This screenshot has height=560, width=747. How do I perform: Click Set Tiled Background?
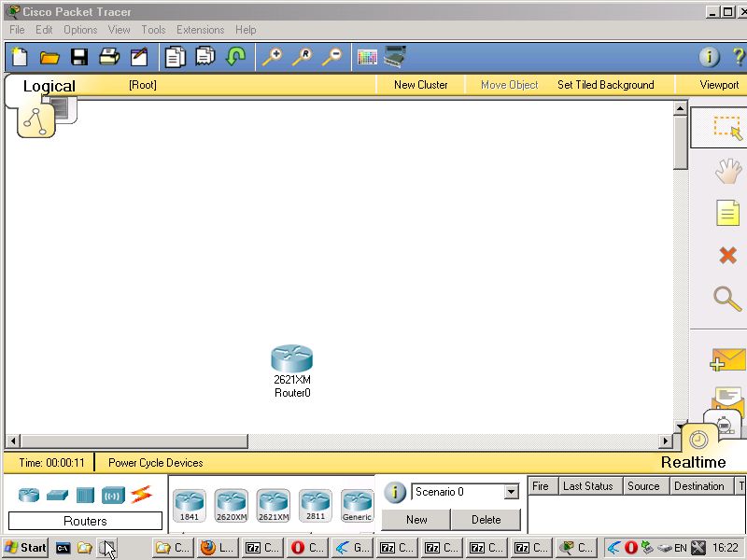[605, 85]
